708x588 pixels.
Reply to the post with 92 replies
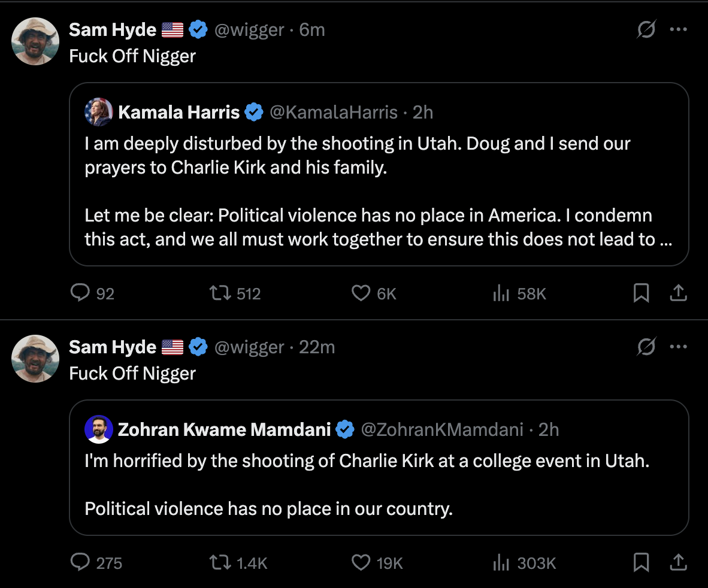pos(80,293)
